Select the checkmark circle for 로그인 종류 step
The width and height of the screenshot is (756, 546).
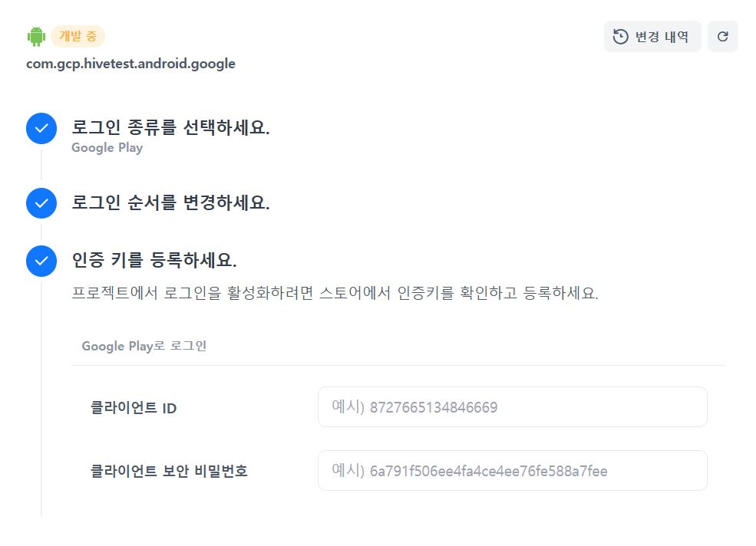pos(41,129)
